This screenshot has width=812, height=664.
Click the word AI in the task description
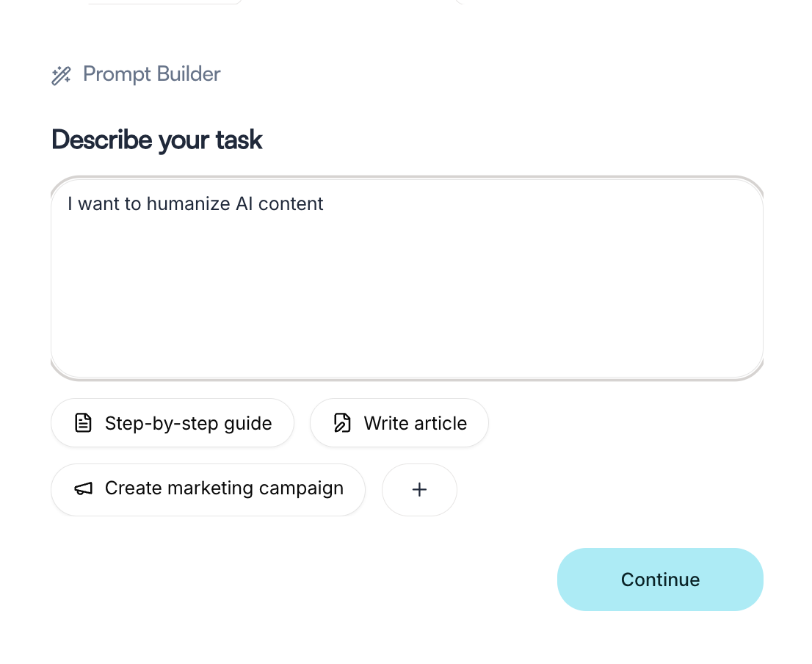click(x=244, y=203)
